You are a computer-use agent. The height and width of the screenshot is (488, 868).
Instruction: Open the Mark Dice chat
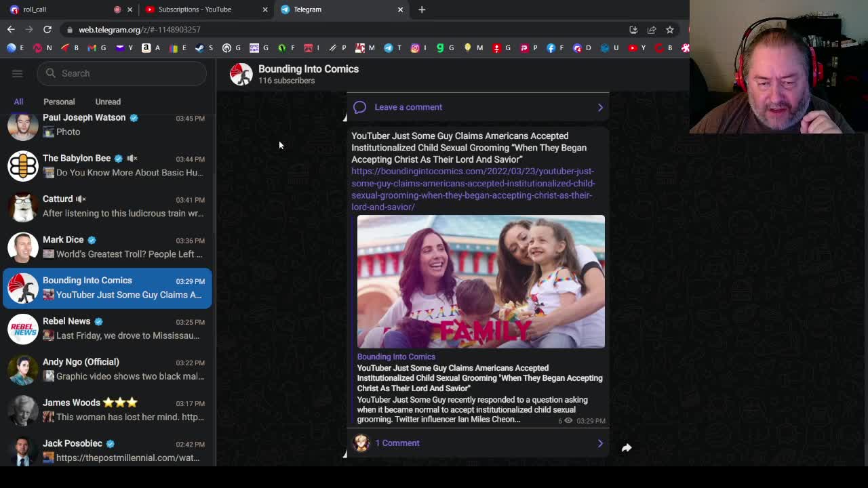(x=107, y=247)
